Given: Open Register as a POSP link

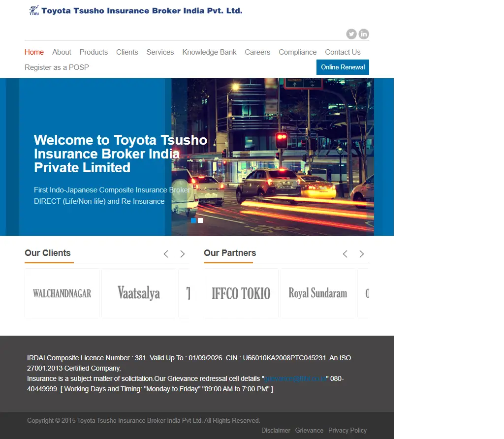Looking at the screenshot, I should 57,67.
